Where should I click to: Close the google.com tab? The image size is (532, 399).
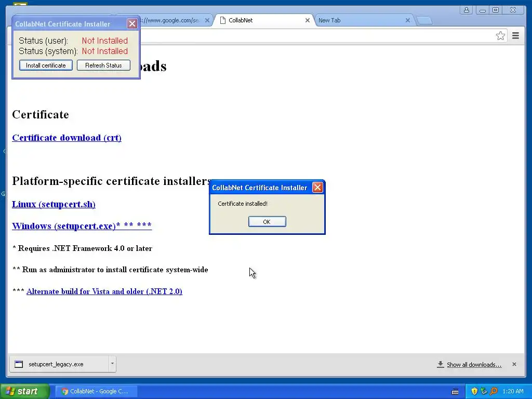pos(207,20)
